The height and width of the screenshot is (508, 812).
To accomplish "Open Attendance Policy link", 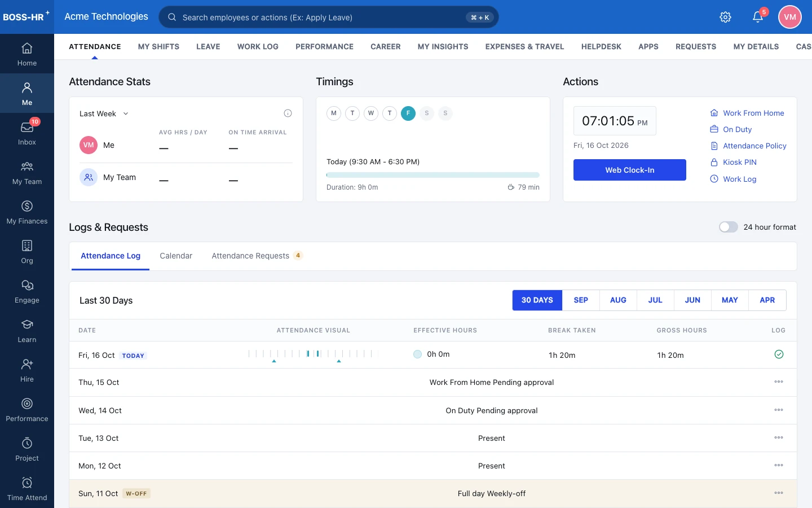I will tap(748, 146).
